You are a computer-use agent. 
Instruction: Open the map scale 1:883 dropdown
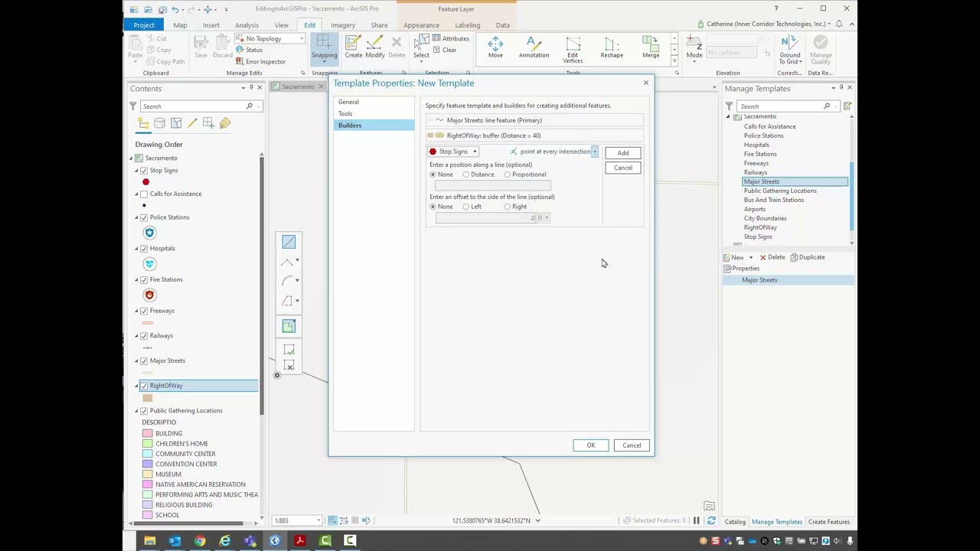318,520
